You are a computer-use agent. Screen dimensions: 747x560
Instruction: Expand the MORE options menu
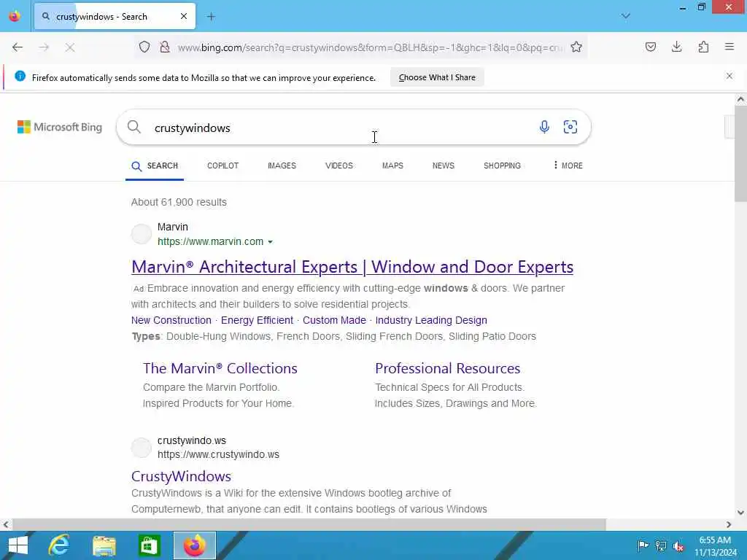click(x=568, y=166)
